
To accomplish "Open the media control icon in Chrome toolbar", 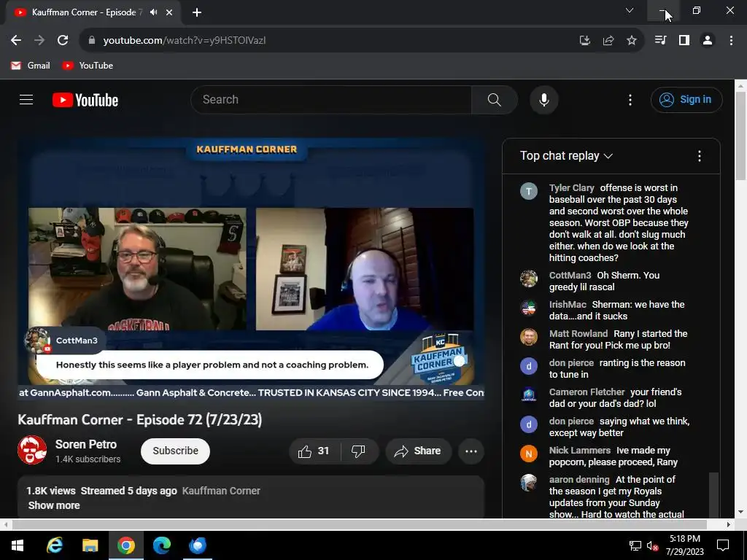I will 660,41.
